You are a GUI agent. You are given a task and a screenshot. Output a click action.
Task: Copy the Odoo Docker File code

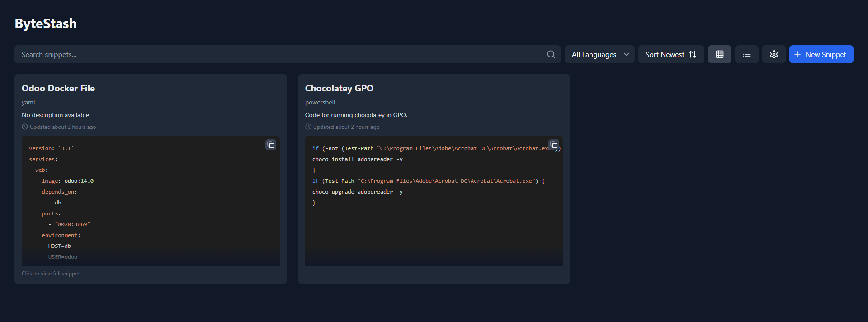click(x=271, y=145)
